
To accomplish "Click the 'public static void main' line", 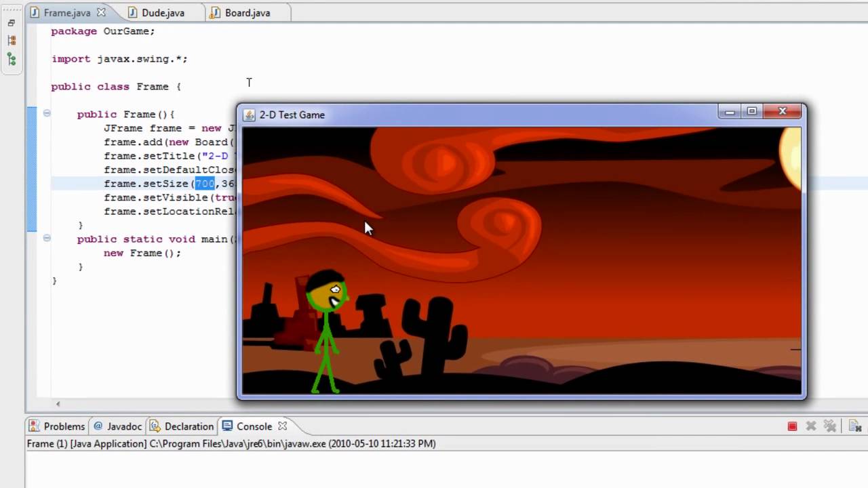I will coord(157,239).
